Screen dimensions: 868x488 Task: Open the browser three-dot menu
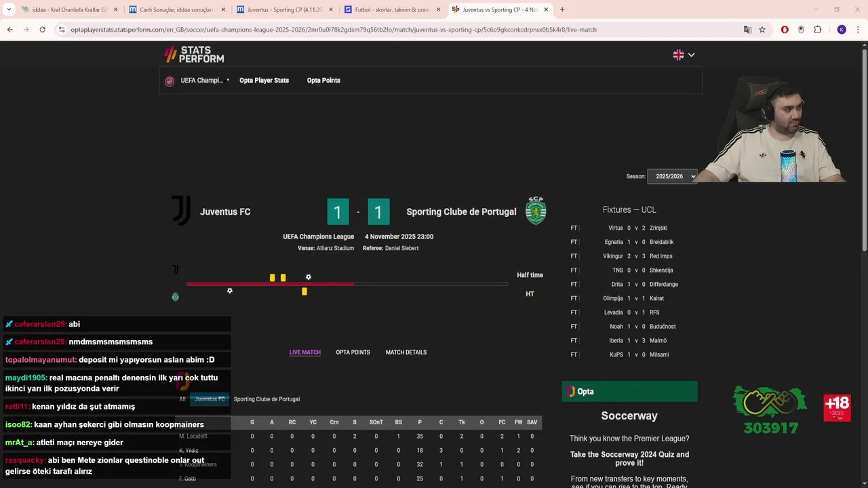858,30
